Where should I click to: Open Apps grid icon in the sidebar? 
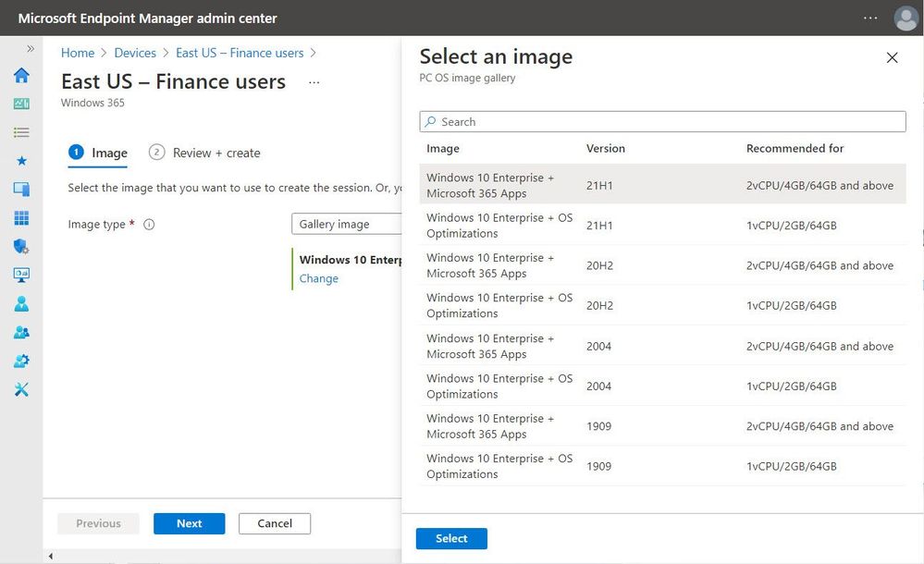[21, 218]
